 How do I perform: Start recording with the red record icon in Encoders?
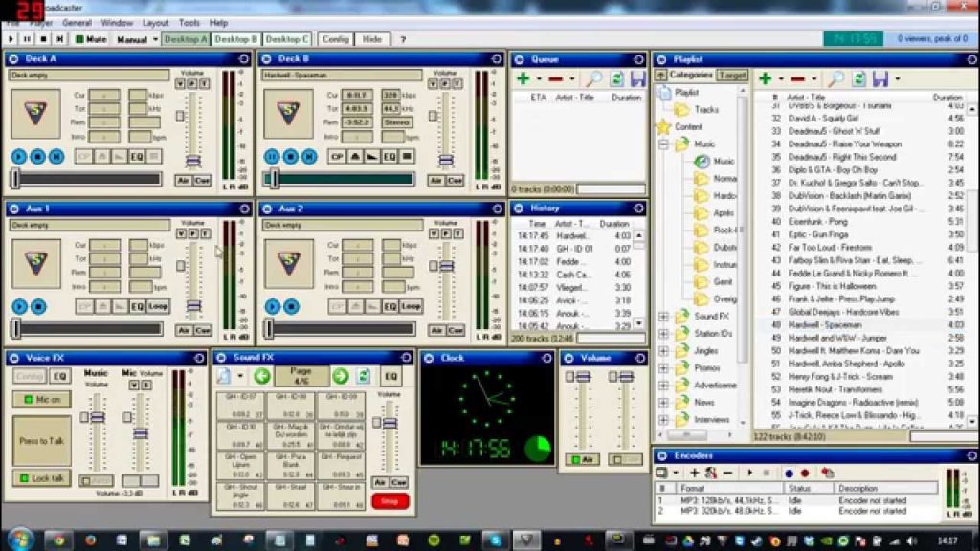tap(805, 472)
